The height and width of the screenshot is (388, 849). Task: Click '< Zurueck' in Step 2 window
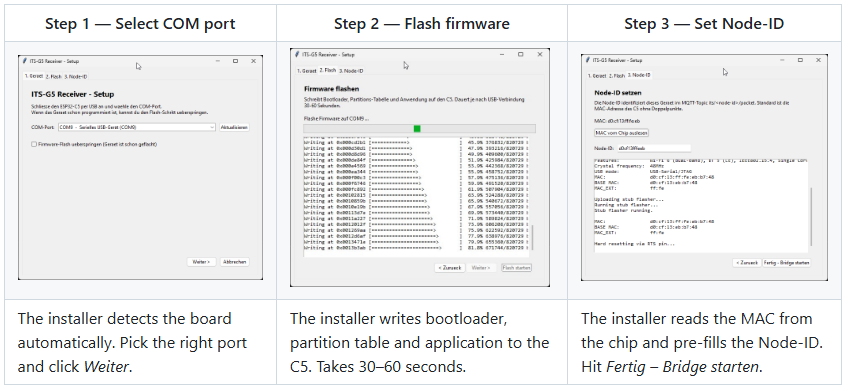[x=450, y=268]
